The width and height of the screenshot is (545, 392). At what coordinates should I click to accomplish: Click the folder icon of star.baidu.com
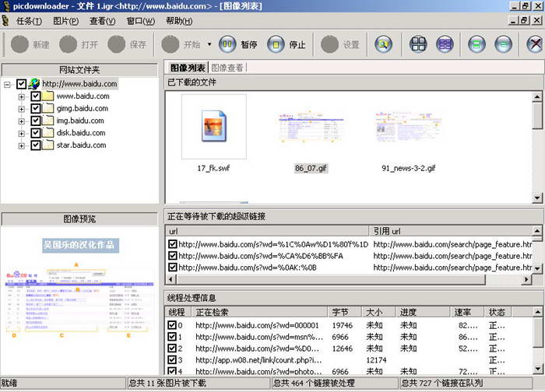[x=47, y=145]
